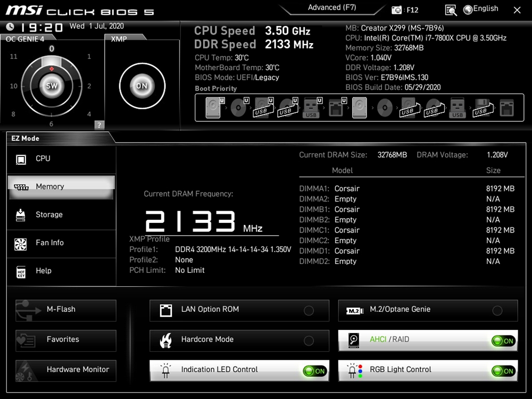Open Hardware Monitor
Image resolution: width=532 pixels, height=399 pixels.
66,370
